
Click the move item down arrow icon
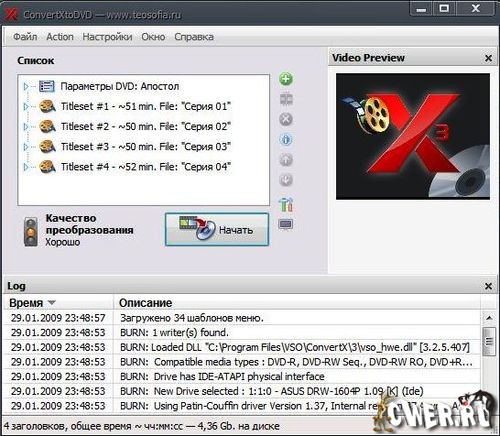tap(286, 180)
